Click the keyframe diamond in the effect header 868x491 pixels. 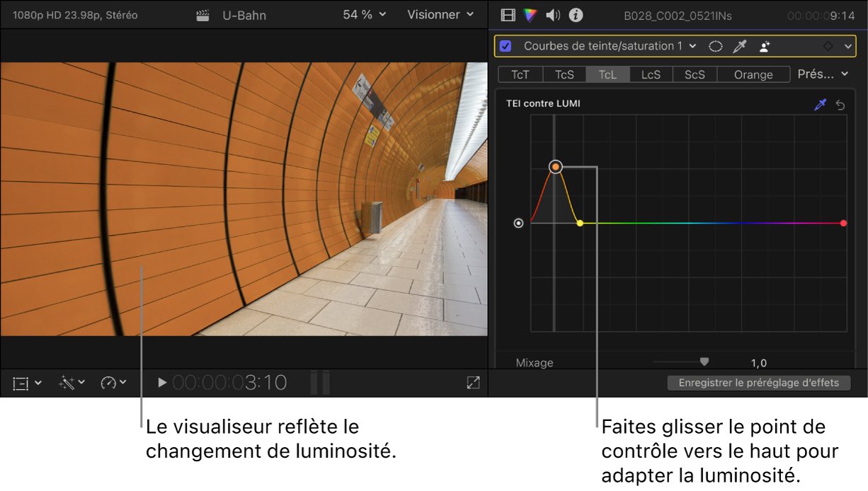click(x=828, y=46)
